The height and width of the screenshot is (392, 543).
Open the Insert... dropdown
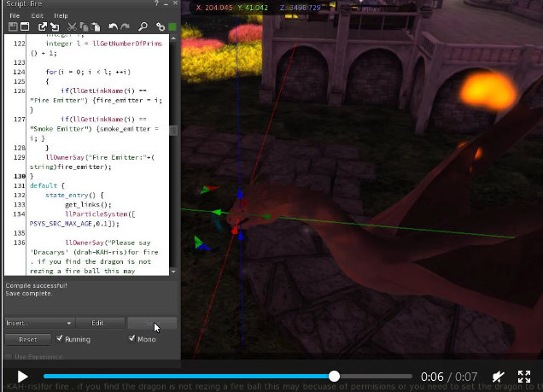(x=39, y=323)
